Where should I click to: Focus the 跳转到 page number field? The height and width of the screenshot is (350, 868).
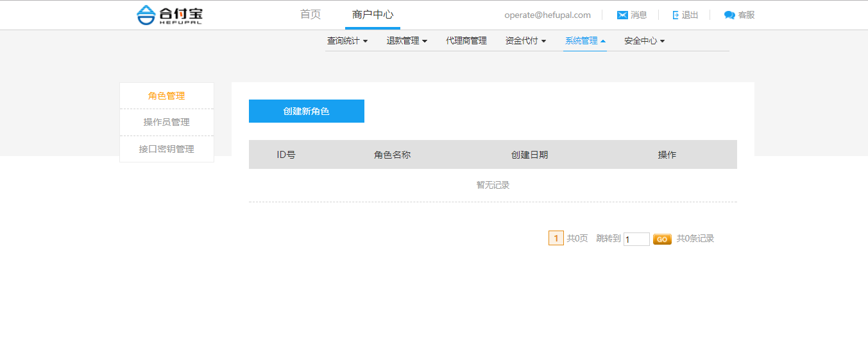point(636,239)
